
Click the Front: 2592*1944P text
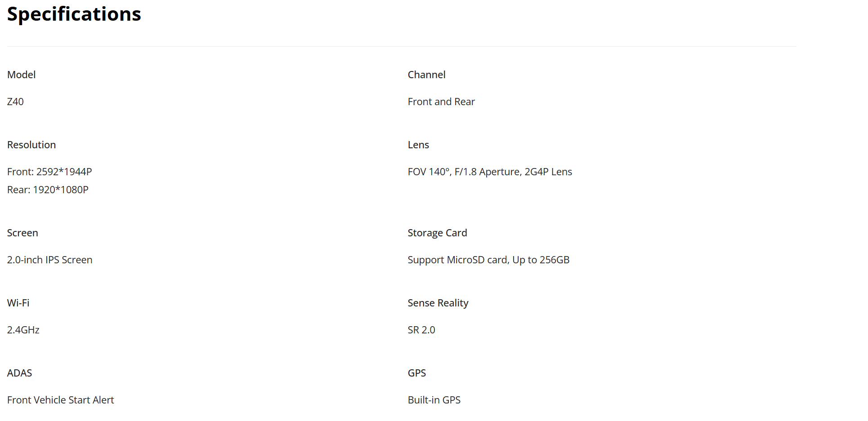point(49,172)
